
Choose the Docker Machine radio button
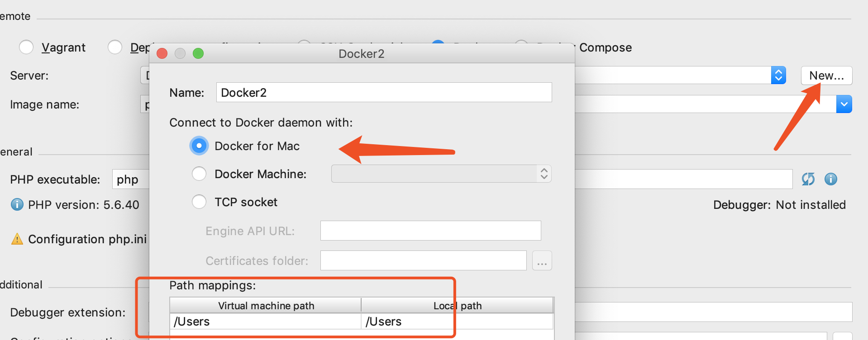199,174
